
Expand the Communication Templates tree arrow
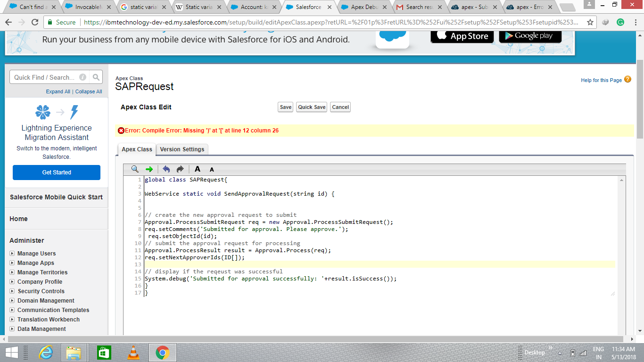(x=12, y=310)
